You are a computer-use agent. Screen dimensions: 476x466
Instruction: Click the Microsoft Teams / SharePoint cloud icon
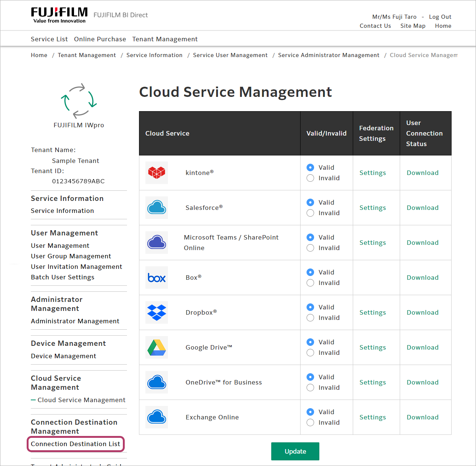[157, 243]
